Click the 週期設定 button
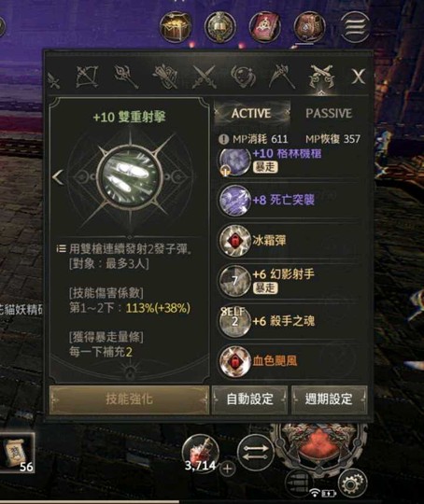The width and height of the screenshot is (424, 504). (329, 399)
